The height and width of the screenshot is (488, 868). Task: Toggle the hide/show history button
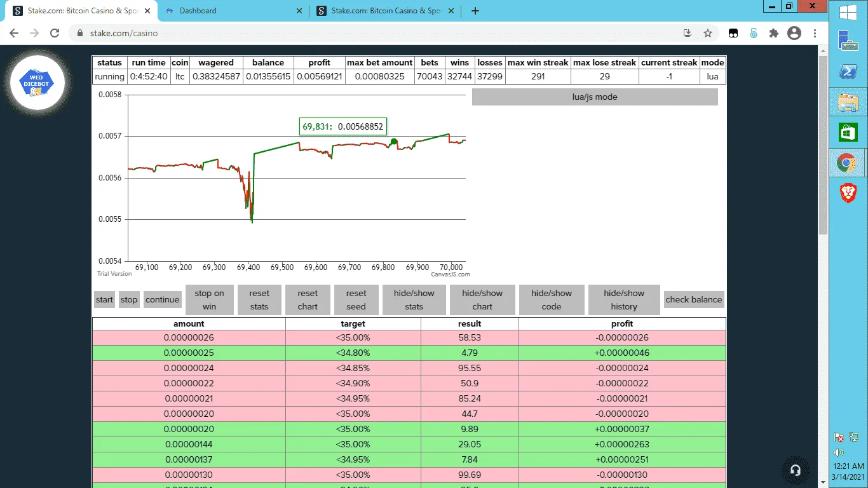pyautogui.click(x=624, y=300)
